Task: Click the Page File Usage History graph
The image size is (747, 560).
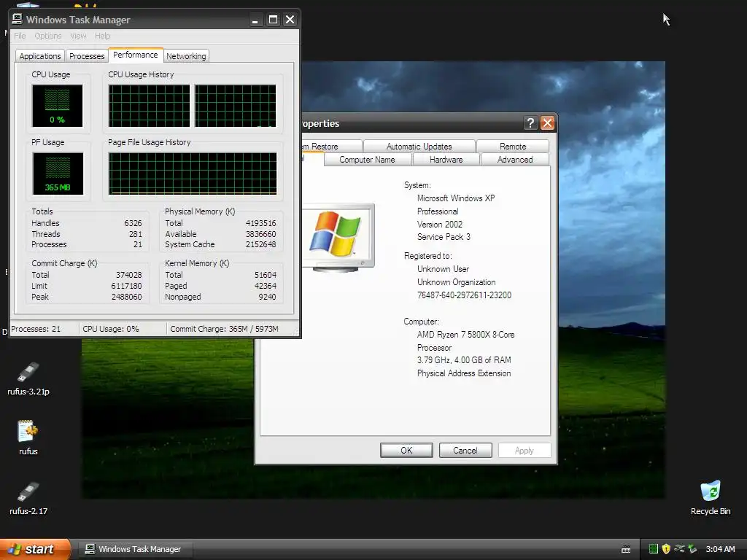Action: 193,174
